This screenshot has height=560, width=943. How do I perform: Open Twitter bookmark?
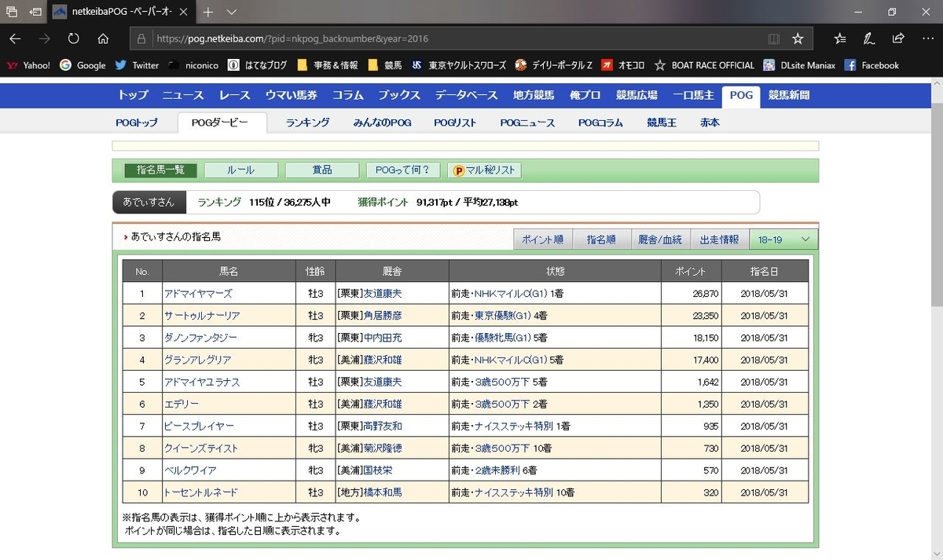(137, 65)
